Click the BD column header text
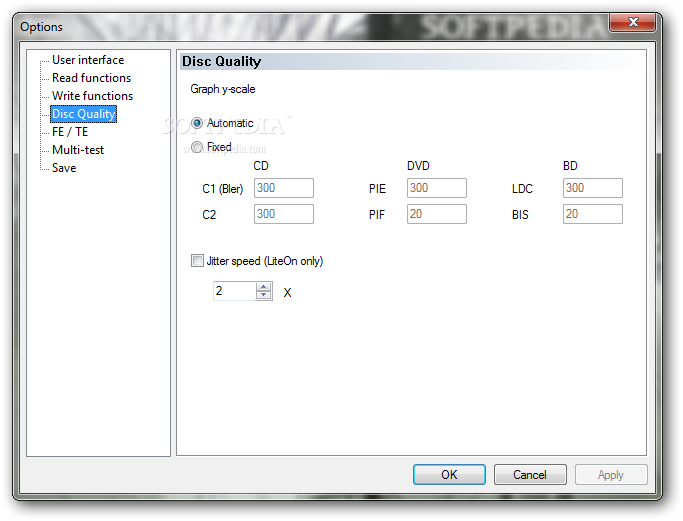Viewport: 683px width, 521px height. click(570, 166)
